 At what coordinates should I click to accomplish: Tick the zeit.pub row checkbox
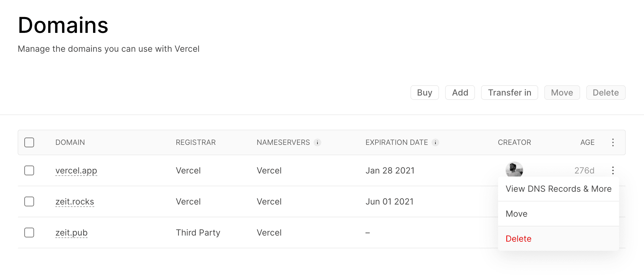point(29,233)
